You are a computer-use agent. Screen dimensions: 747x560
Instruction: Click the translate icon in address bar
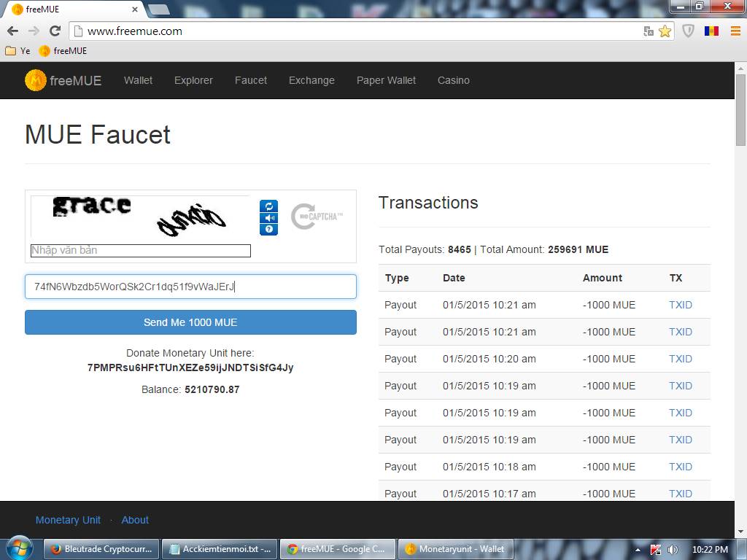point(649,31)
